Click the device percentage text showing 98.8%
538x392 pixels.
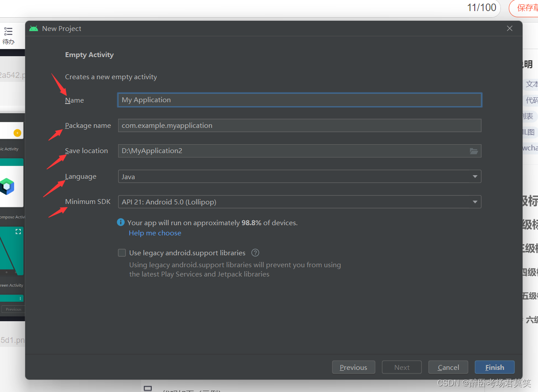212,223
